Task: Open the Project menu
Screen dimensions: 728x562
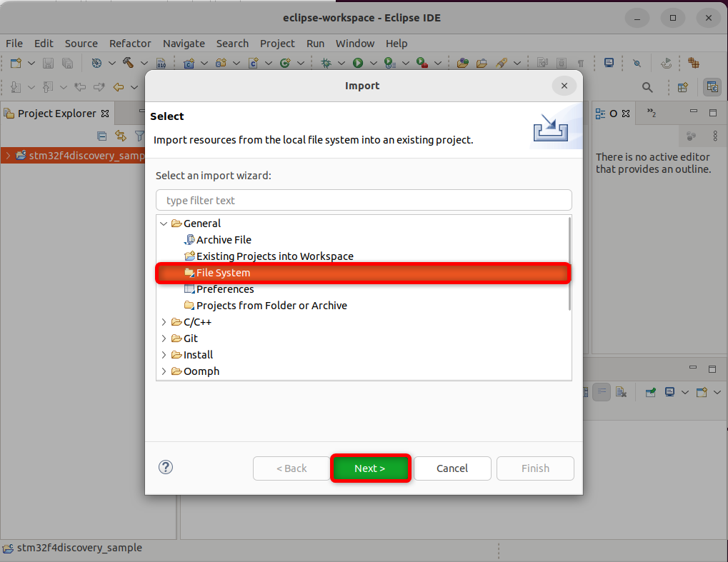Action: (277, 43)
